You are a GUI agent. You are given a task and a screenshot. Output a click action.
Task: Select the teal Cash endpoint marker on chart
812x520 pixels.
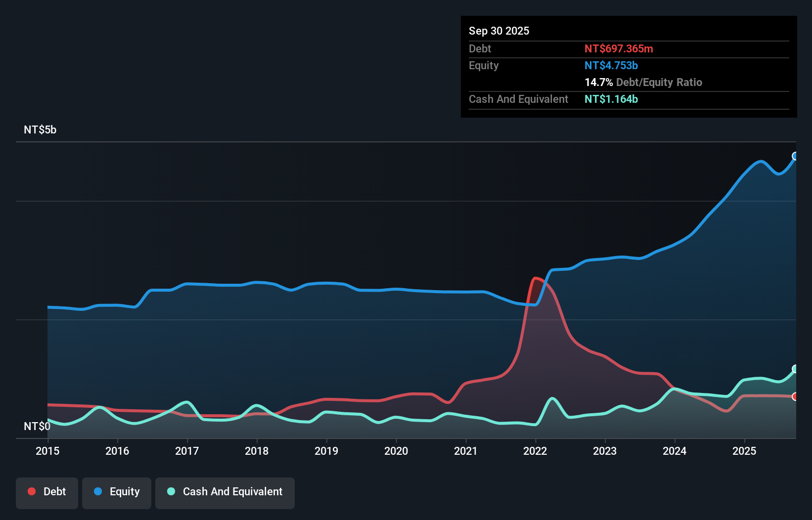tap(795, 368)
